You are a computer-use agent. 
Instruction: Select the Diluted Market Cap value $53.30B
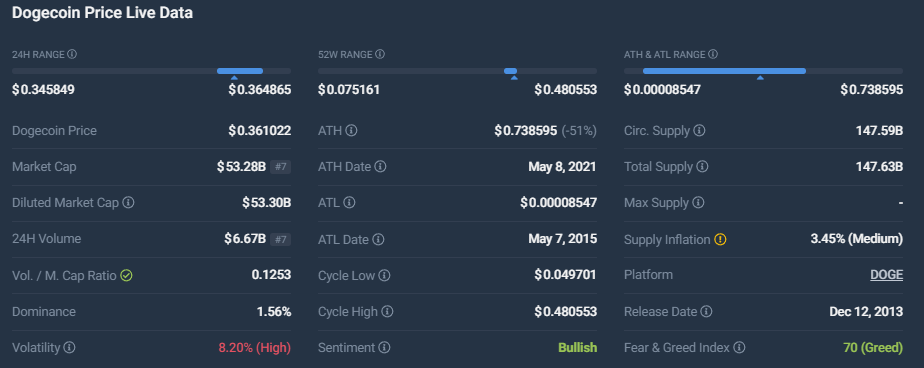(266, 203)
